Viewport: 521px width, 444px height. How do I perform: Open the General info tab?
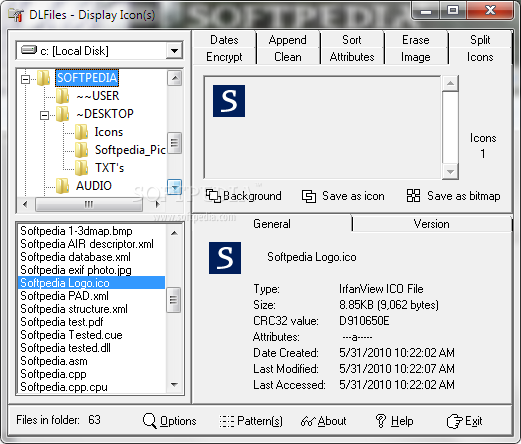tap(272, 224)
